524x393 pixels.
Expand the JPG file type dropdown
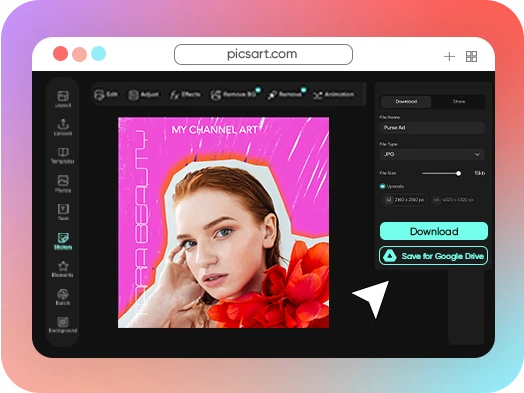432,154
